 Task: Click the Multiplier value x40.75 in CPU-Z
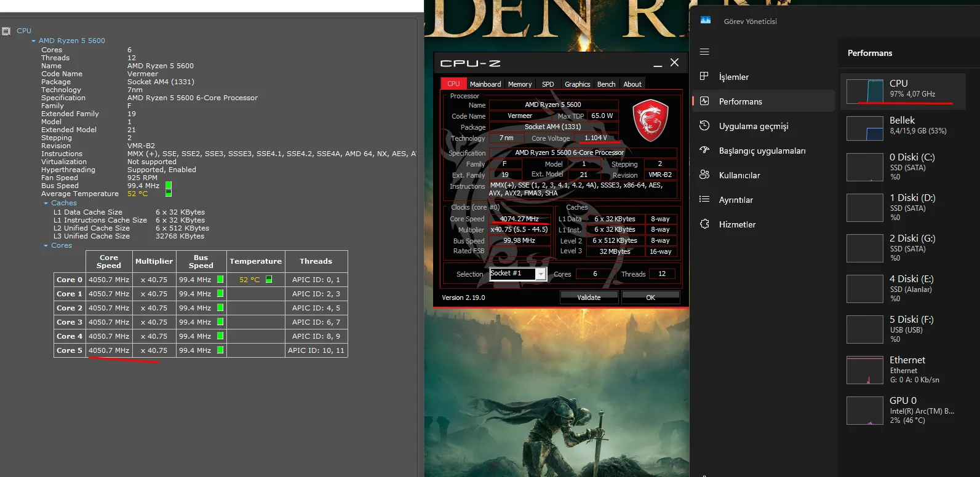click(x=519, y=229)
